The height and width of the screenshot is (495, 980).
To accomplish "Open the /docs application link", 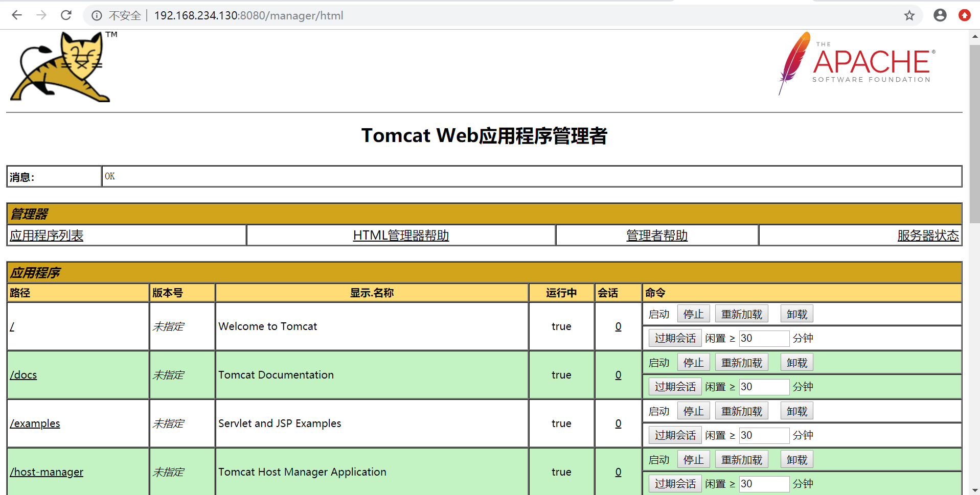I will [24, 375].
